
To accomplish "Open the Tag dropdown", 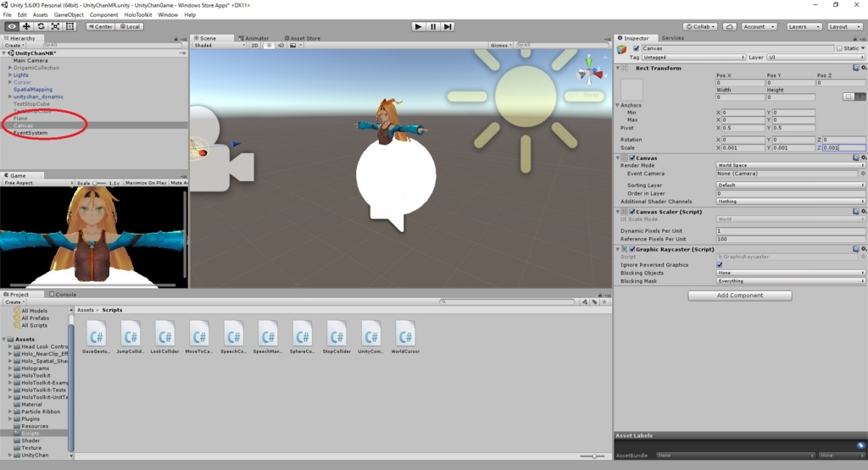I will 693,57.
